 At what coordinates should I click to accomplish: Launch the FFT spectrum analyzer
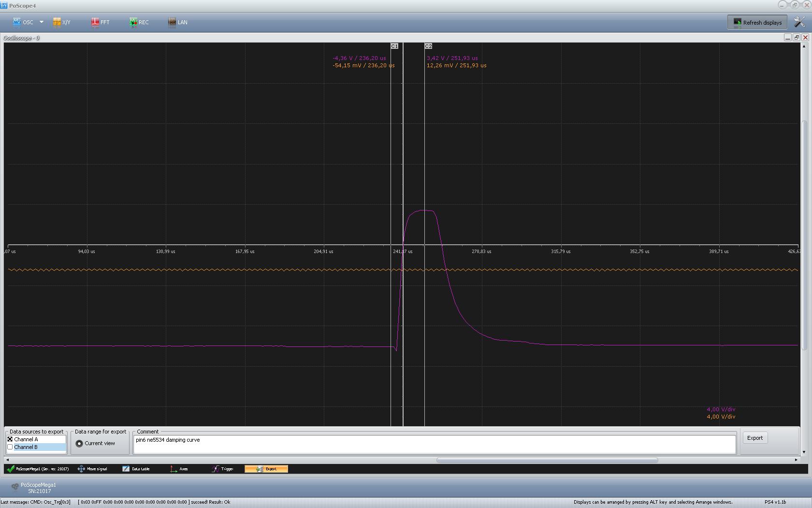(x=101, y=22)
